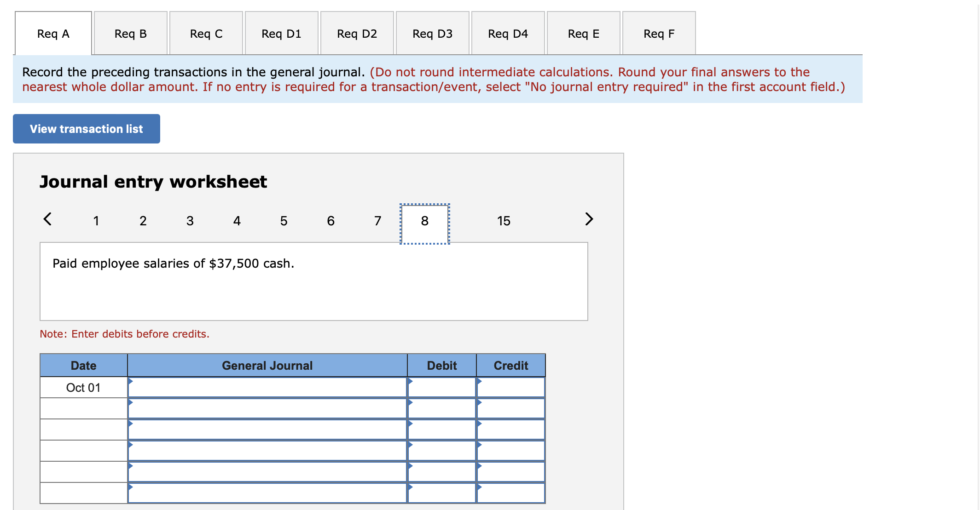Image resolution: width=980 pixels, height=510 pixels.
Task: Open the Req F tab
Action: pyautogui.click(x=659, y=33)
